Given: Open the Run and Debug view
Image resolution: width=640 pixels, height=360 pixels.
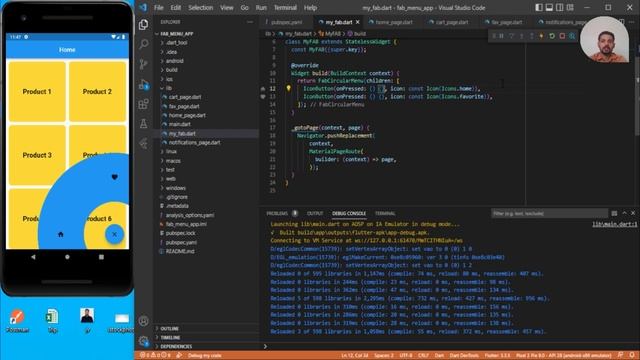Looking at the screenshot, I should (x=144, y=84).
